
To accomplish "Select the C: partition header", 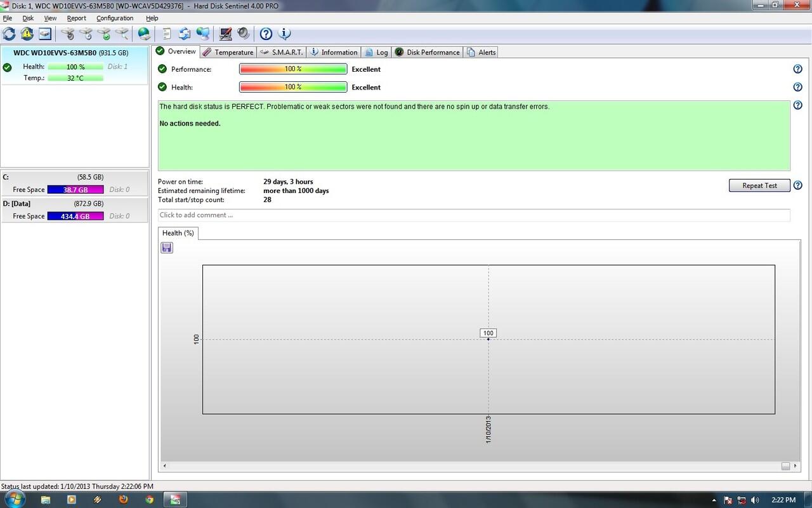I will (74, 177).
